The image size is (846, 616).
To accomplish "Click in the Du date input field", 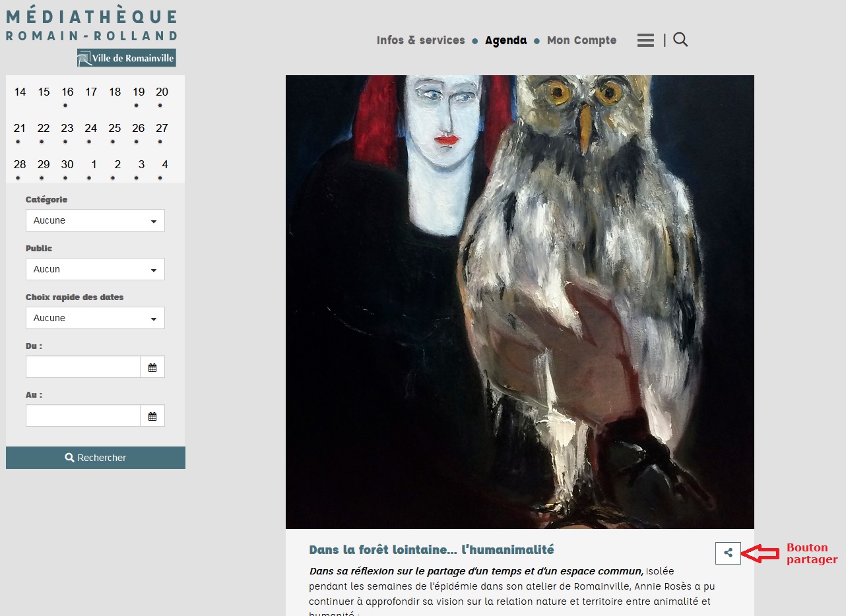I will coord(83,367).
